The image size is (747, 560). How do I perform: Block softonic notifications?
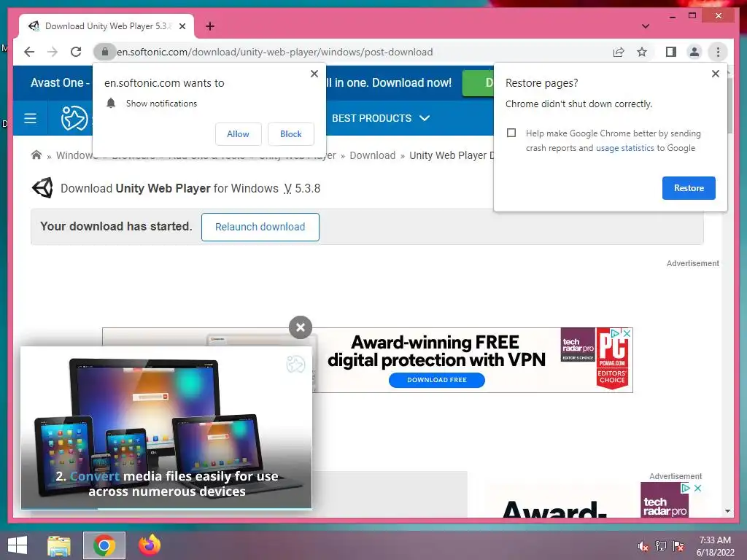(290, 134)
